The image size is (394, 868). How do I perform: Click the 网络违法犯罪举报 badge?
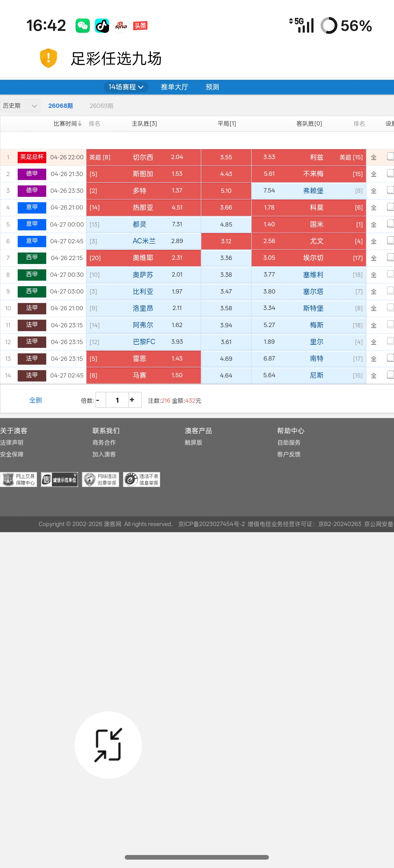click(101, 480)
